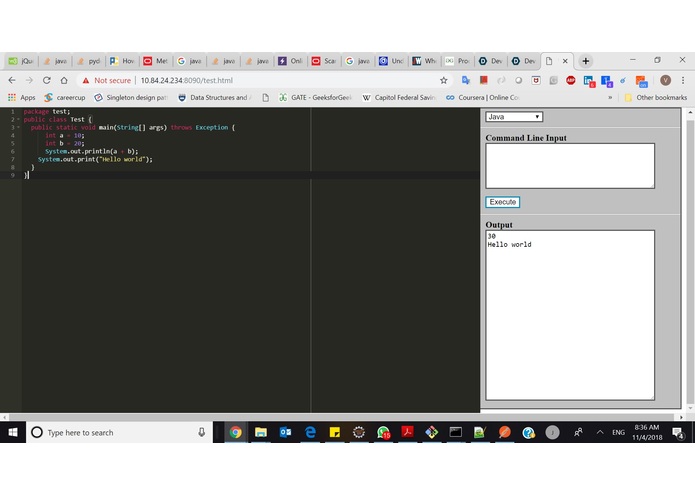Viewport: 695px width, 494px height.
Task: Switch to the Met tab
Action: [156, 61]
